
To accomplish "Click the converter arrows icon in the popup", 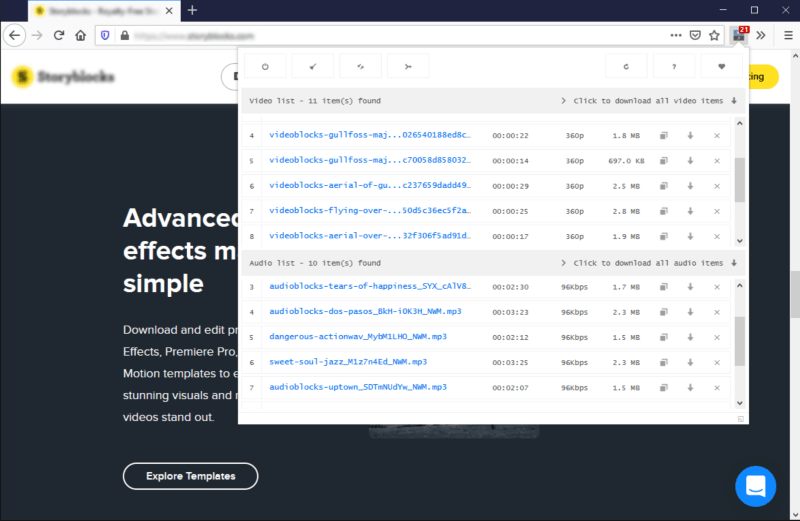I will tap(361, 66).
